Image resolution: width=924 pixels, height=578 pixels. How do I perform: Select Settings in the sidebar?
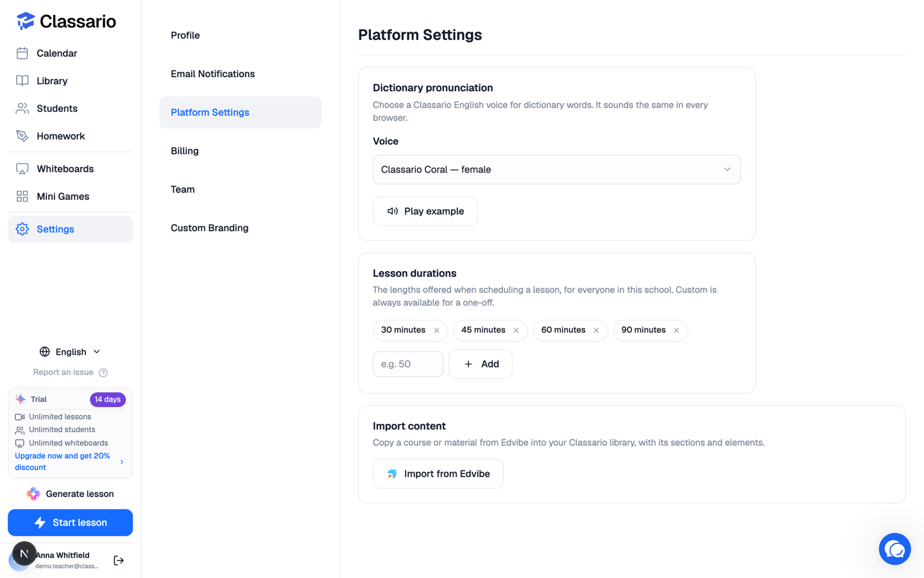tap(70, 229)
